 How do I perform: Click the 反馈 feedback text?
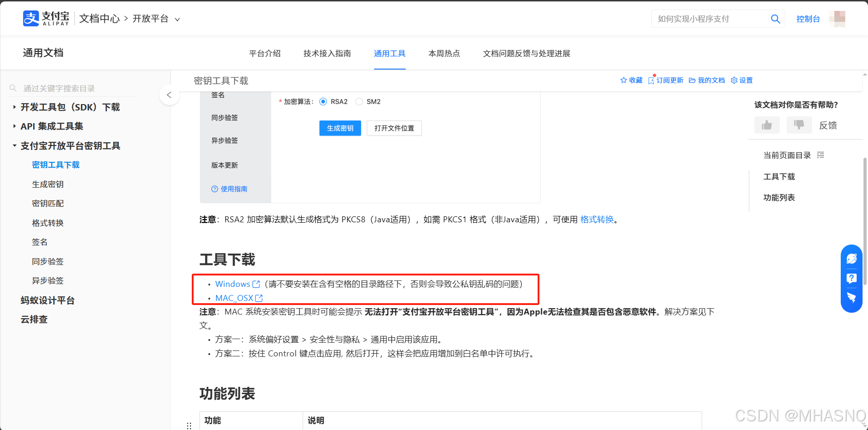tap(828, 125)
